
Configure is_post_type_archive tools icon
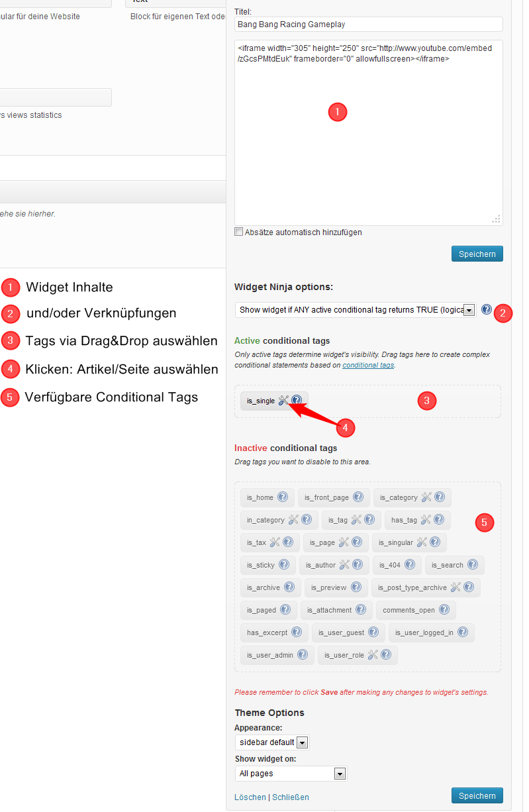tap(456, 587)
